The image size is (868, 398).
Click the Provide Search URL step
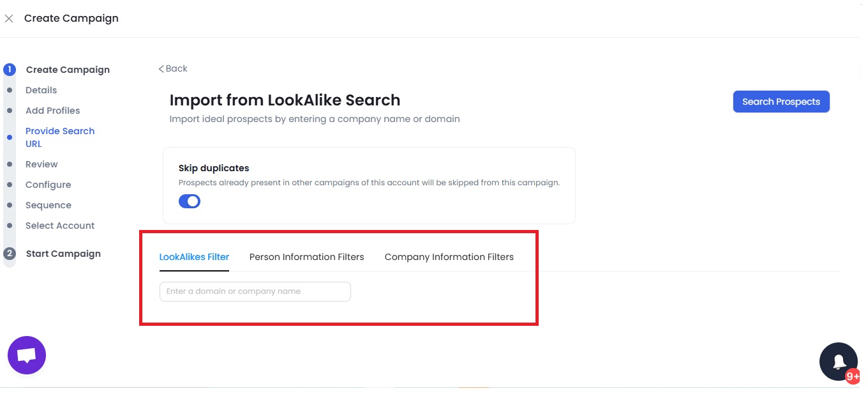point(60,137)
